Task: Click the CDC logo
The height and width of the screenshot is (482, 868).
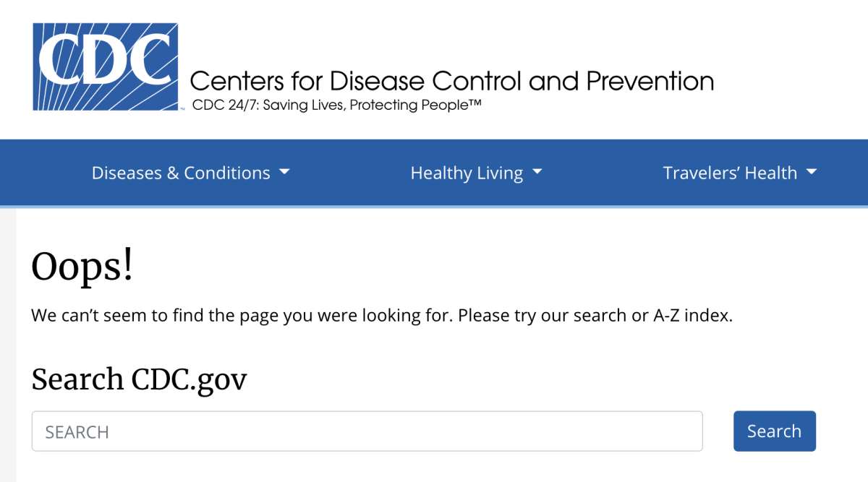Action: 106,66
